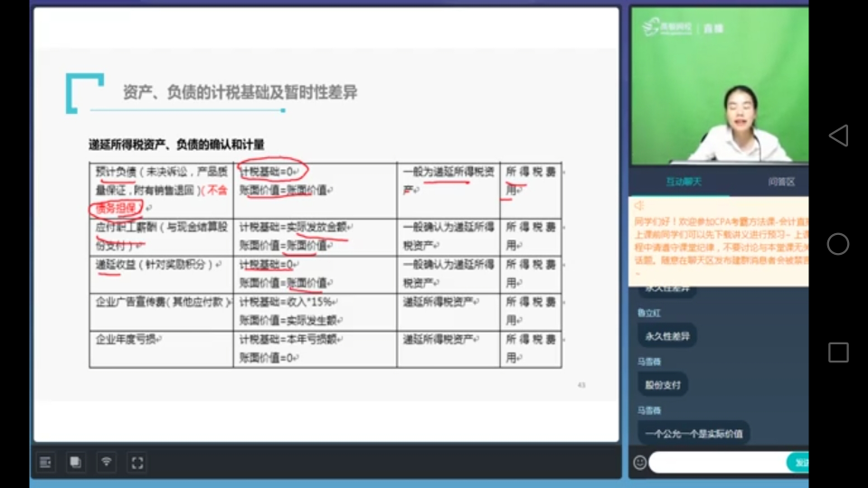Viewport: 868px width, 488px height.
Task: Click slide title 资产、负债的计税基础及暂时性差异
Action: coord(240,92)
